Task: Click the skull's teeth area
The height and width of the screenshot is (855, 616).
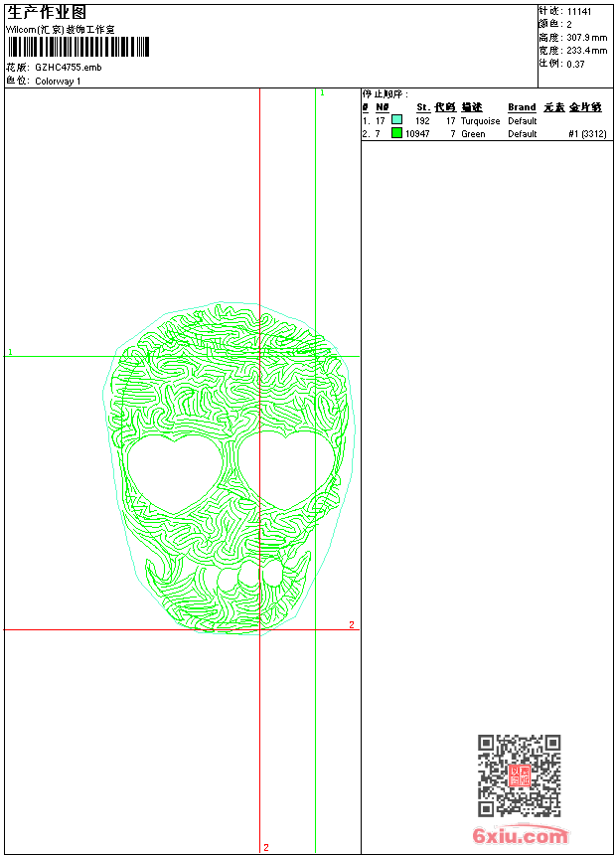Action: click(250, 576)
